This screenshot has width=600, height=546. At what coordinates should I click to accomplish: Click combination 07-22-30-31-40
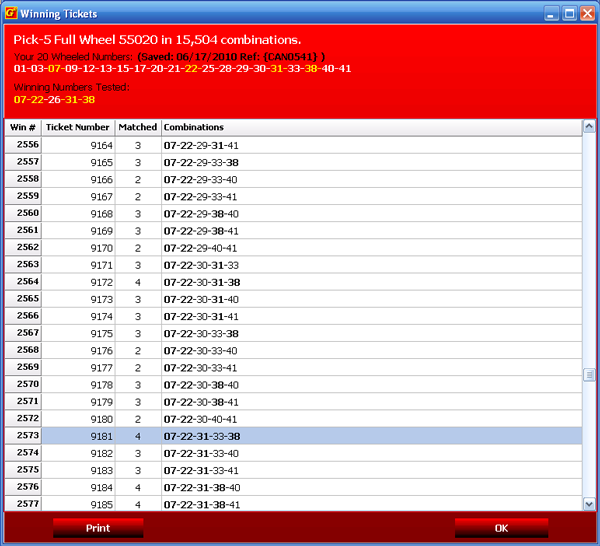pyautogui.click(x=201, y=300)
